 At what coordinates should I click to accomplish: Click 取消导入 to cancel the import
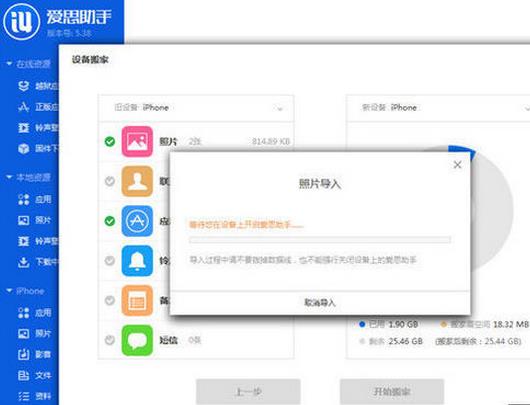(x=320, y=303)
